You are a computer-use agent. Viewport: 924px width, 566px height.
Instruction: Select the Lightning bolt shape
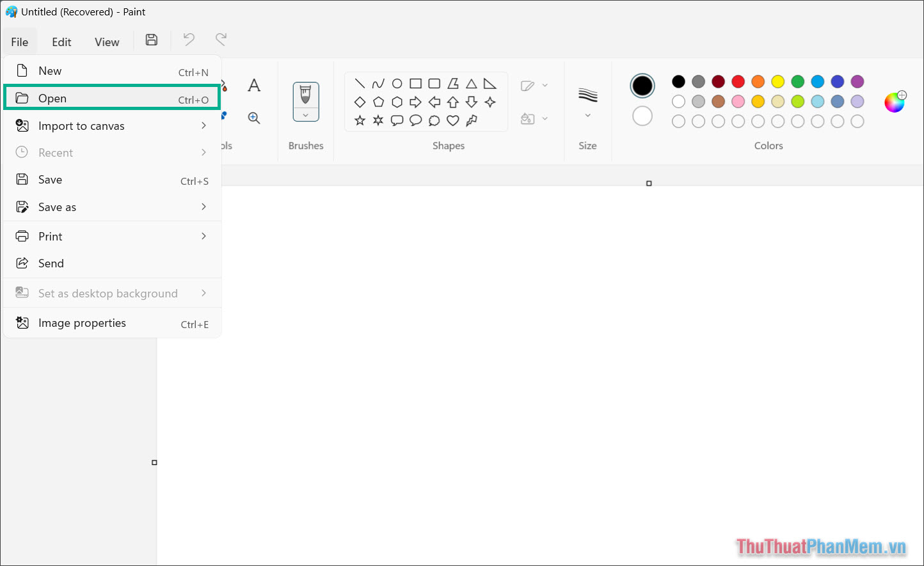click(x=471, y=120)
